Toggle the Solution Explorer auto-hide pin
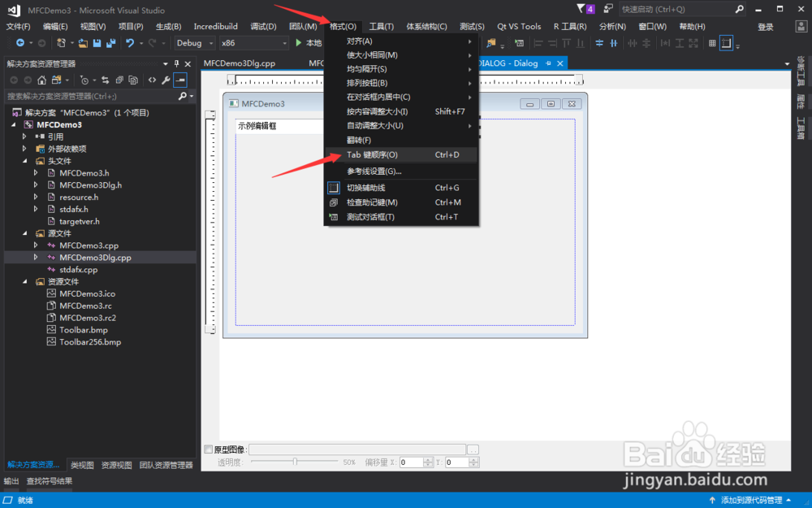812x508 pixels. [176, 63]
